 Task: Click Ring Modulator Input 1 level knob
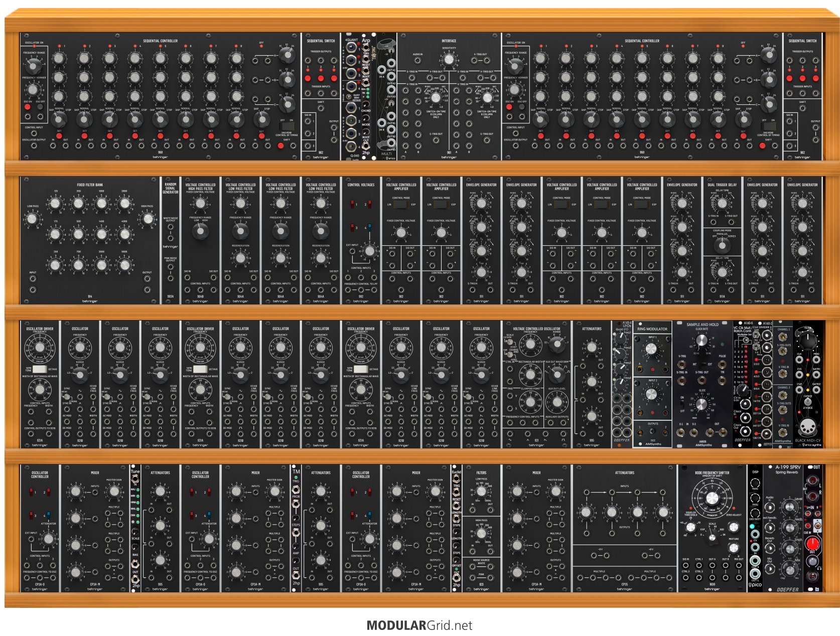pyautogui.click(x=652, y=350)
